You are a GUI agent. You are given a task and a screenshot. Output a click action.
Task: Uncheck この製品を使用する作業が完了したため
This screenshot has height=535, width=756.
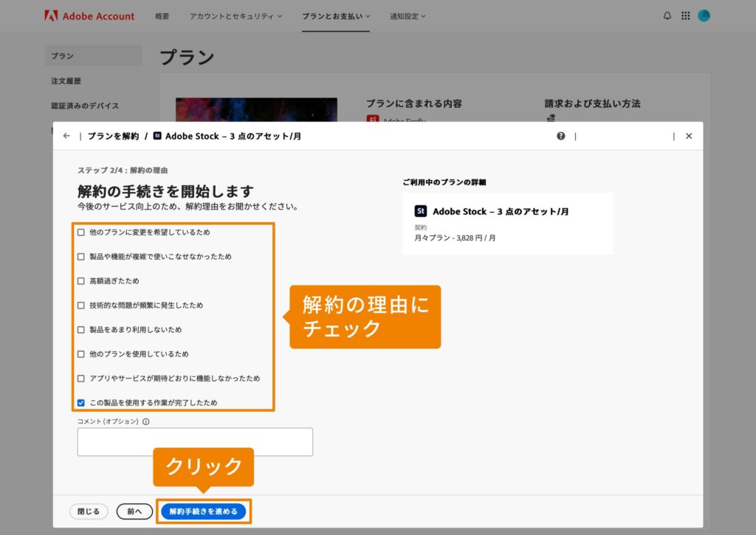click(x=81, y=403)
